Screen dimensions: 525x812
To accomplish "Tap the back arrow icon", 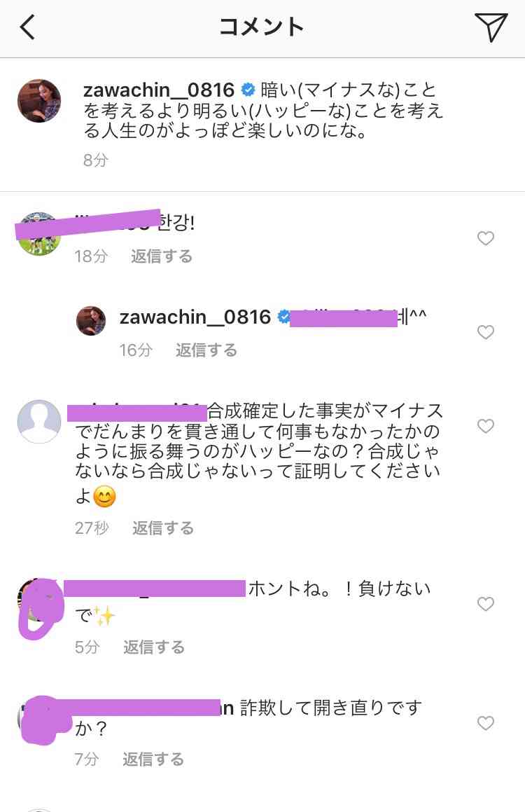I will 27,27.
